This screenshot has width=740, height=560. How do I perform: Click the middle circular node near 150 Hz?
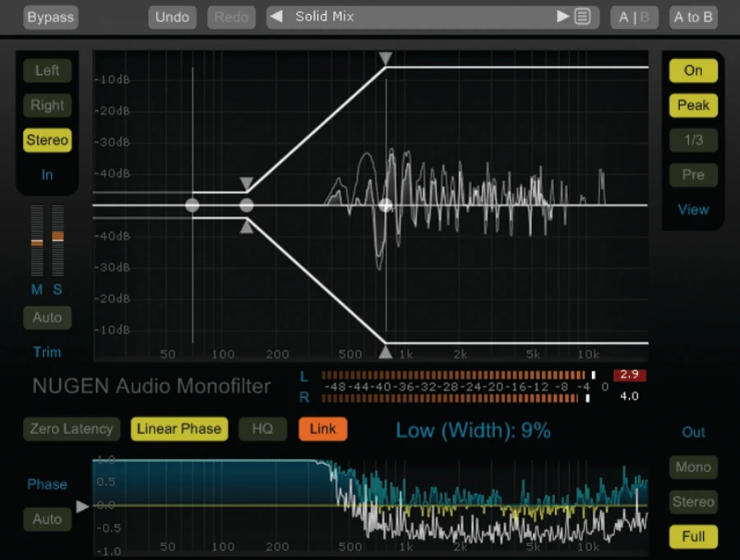247,206
